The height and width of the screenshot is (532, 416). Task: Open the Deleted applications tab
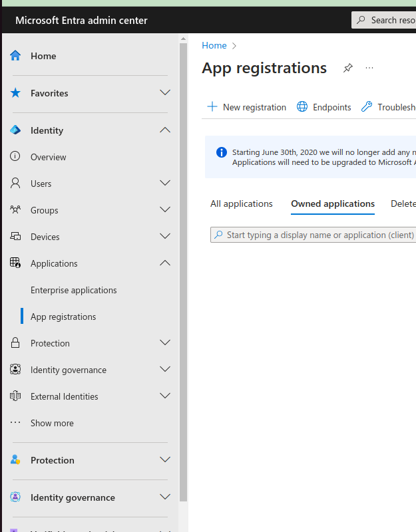coord(403,203)
